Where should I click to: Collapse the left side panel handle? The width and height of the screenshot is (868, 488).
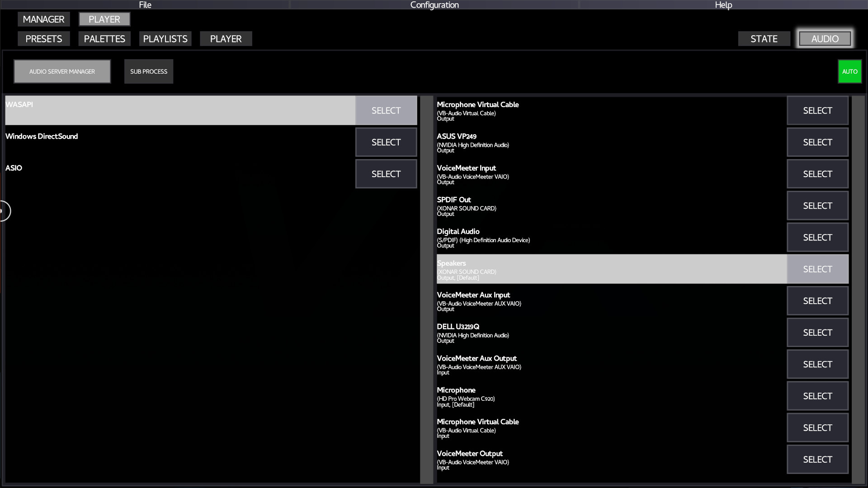click(x=4, y=211)
